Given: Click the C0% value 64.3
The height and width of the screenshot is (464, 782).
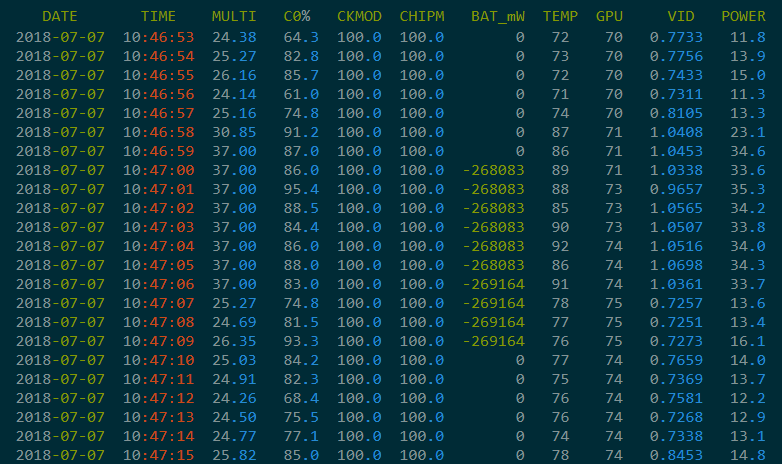Looking at the screenshot, I should (x=301, y=37).
